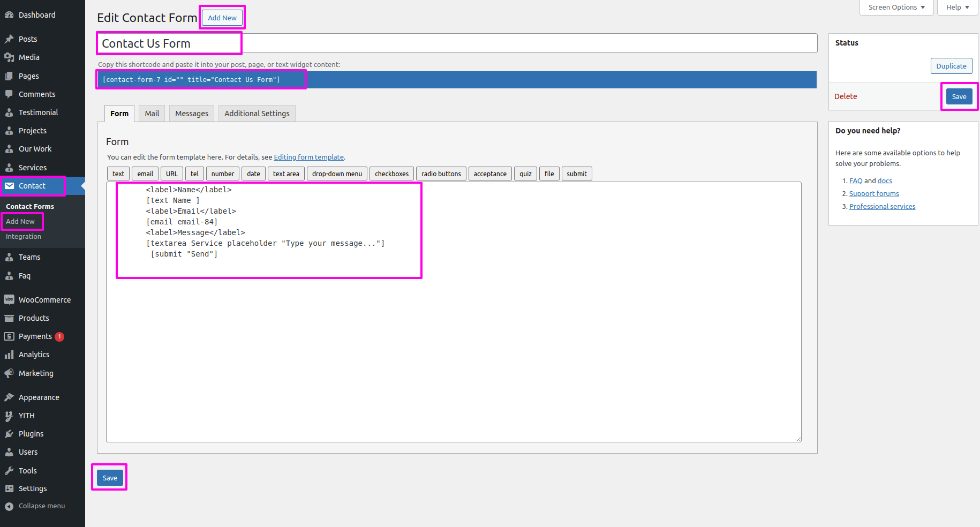Insert a radio buttons form tag
980x527 pixels.
[441, 174]
